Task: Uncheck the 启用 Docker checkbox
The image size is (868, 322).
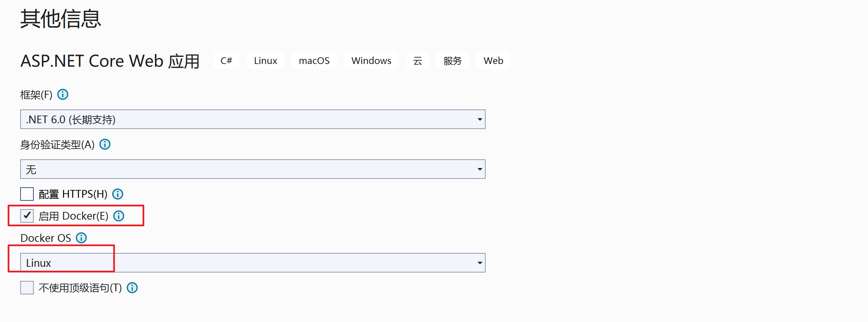Action: click(27, 216)
